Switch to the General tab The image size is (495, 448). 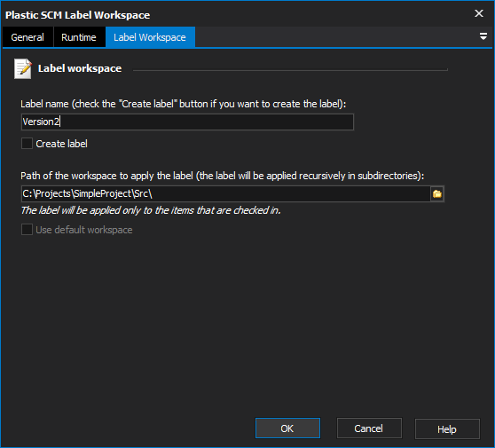pyautogui.click(x=27, y=37)
